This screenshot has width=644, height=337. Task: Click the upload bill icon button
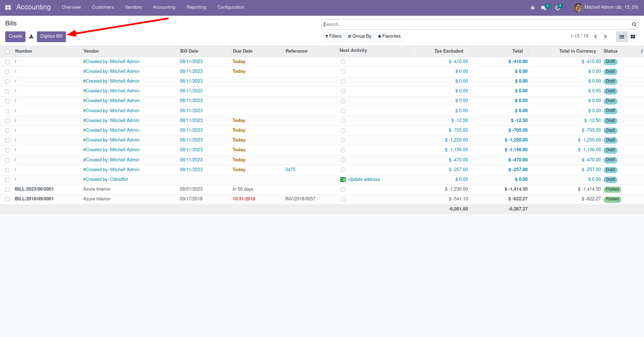[31, 37]
